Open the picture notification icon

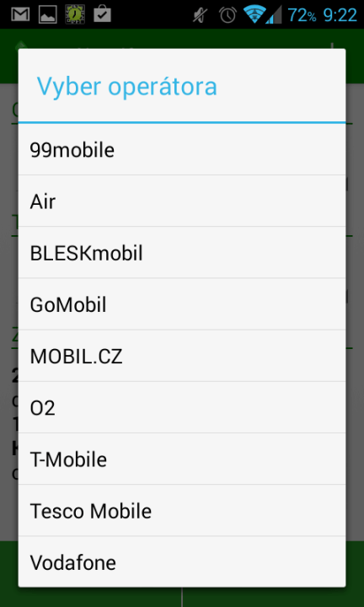click(48, 14)
